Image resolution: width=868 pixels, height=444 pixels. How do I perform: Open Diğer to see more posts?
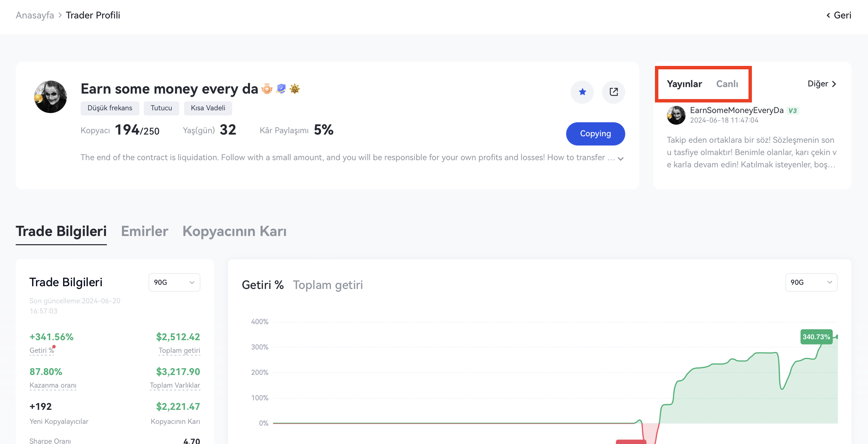822,84
